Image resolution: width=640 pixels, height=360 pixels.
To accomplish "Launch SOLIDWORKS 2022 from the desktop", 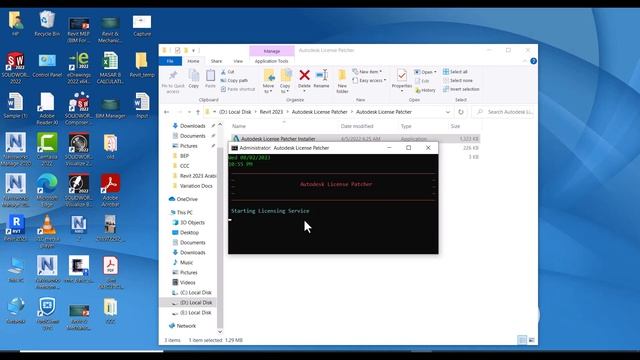I will pos(15,67).
